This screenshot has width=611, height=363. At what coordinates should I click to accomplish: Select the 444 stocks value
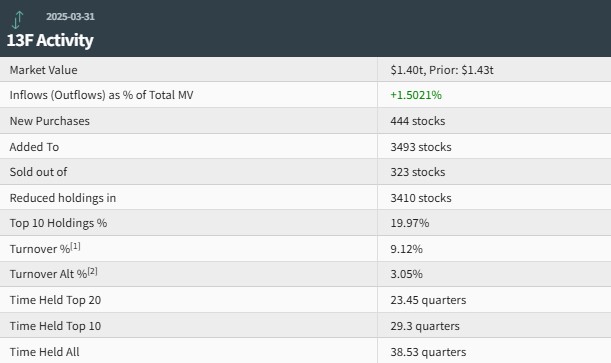tap(418, 121)
